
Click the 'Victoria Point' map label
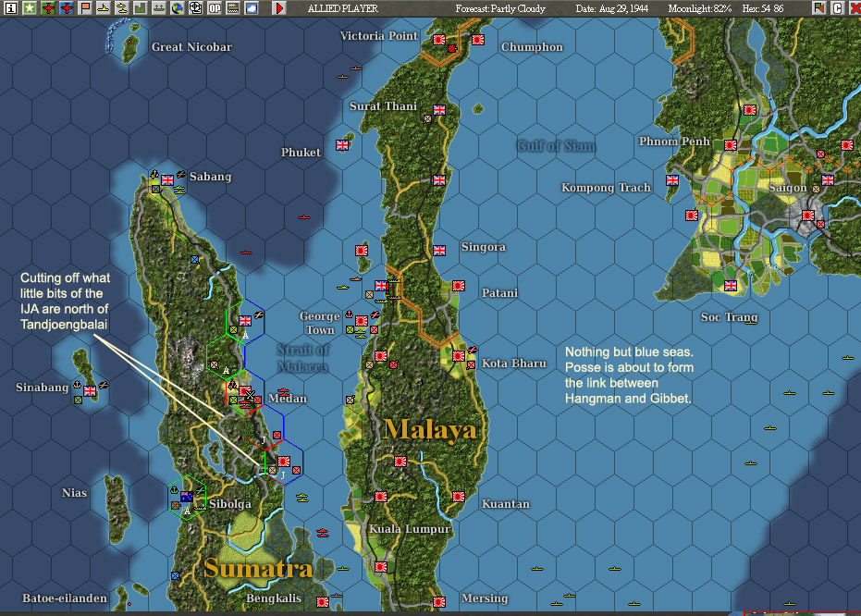point(379,36)
